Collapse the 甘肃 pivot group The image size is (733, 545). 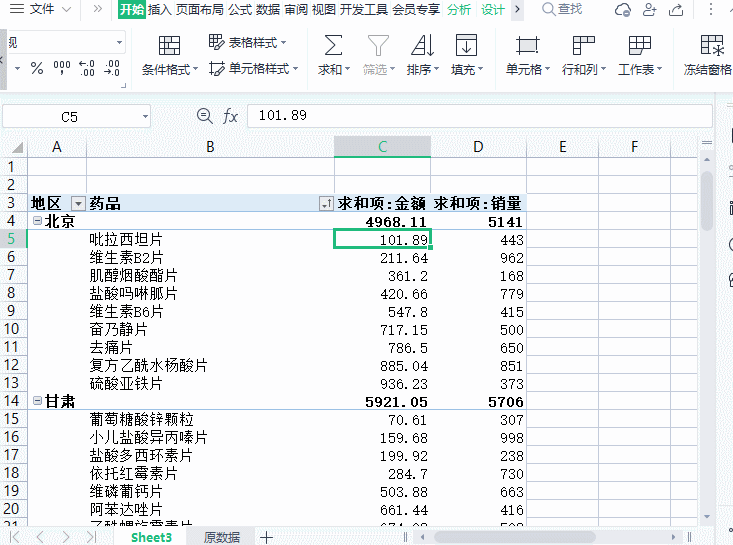pyautogui.click(x=37, y=402)
